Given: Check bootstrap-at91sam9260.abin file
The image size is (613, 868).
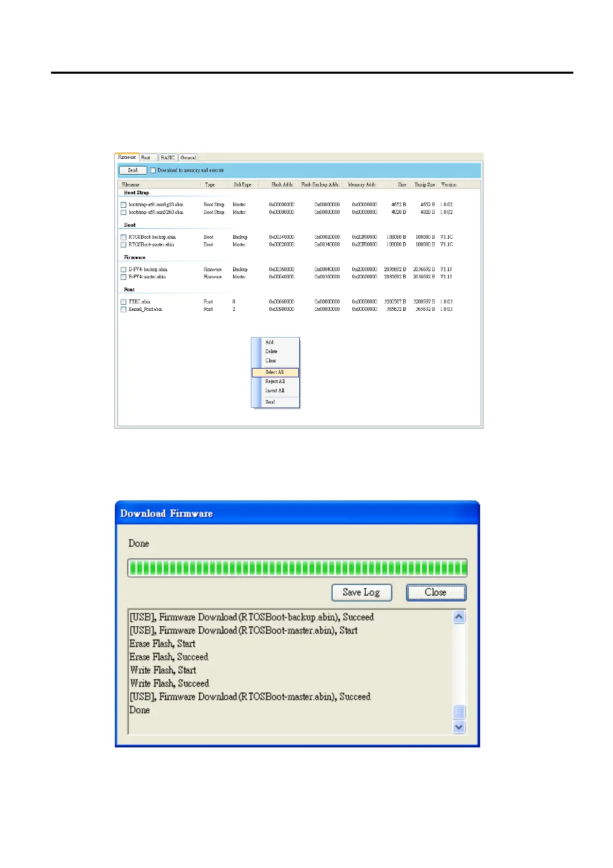Looking at the screenshot, I should click(x=124, y=212).
